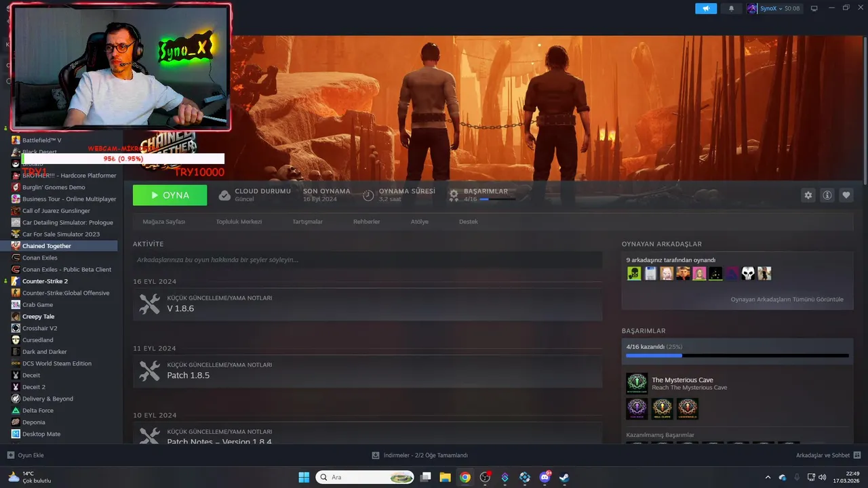Click the Oyun Ekle plus icon
Screen dimensions: 868x488
(x=10, y=455)
